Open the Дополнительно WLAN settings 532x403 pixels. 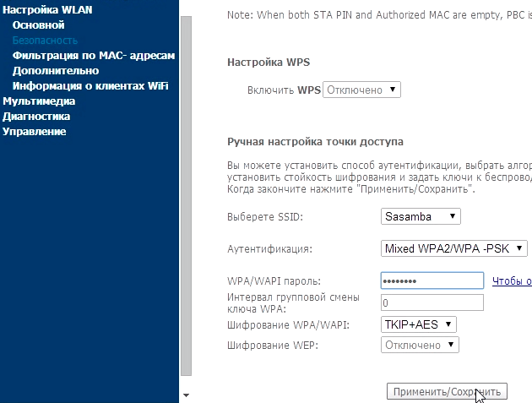click(56, 71)
